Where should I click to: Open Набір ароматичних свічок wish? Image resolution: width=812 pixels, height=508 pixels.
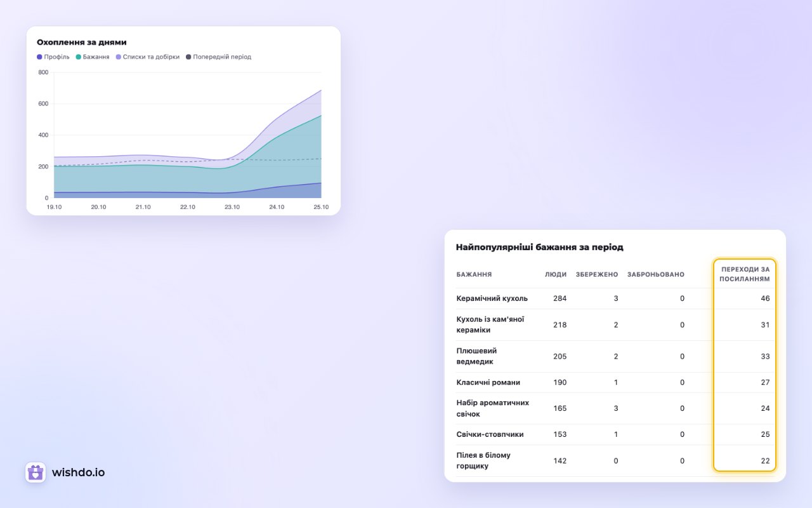point(493,408)
